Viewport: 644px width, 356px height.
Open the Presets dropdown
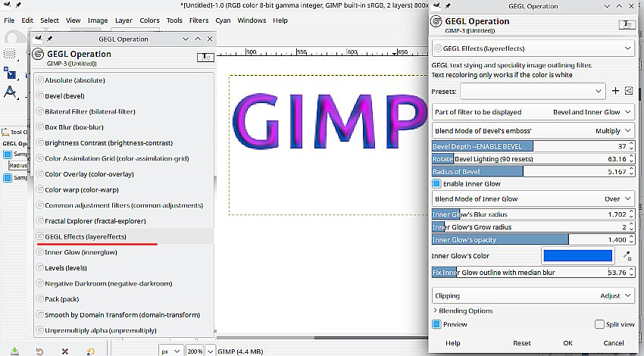tap(533, 91)
